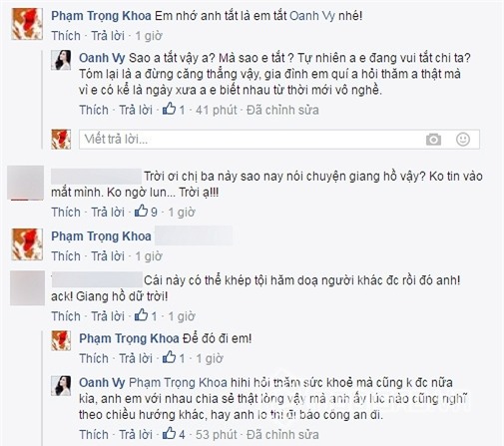
Task: Open the emoji smiley picker in the reply box
Action: [463, 139]
